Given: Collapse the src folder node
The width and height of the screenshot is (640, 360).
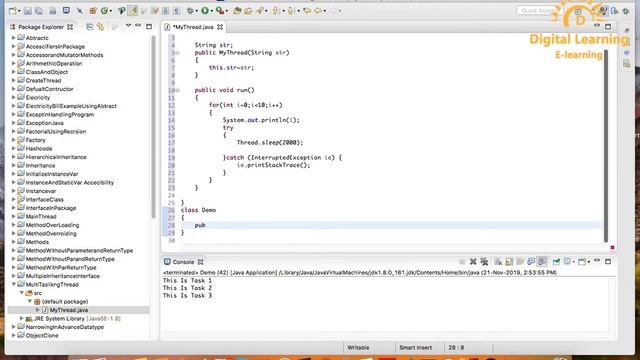Looking at the screenshot, I should (22, 293).
